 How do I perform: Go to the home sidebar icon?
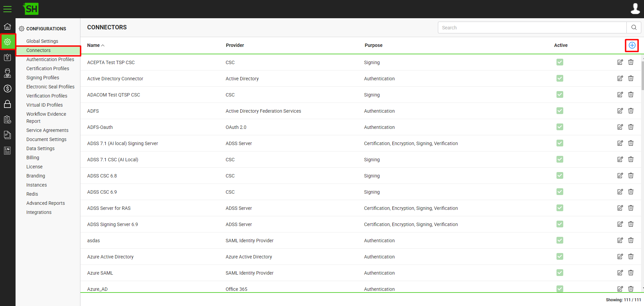coord(7,26)
